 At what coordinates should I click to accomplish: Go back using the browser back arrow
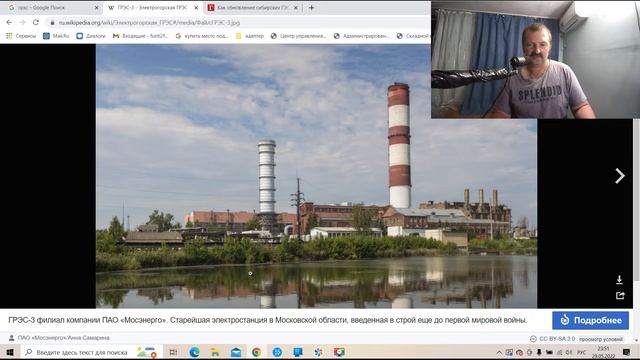point(9,22)
